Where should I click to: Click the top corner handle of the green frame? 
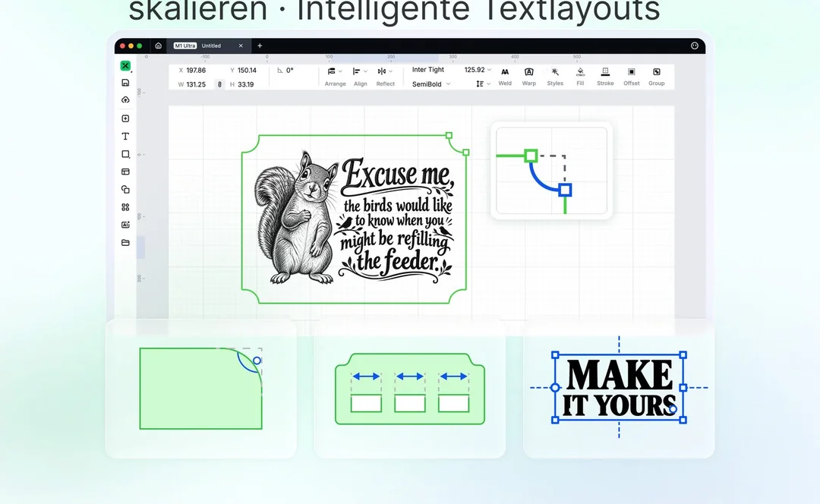[449, 135]
